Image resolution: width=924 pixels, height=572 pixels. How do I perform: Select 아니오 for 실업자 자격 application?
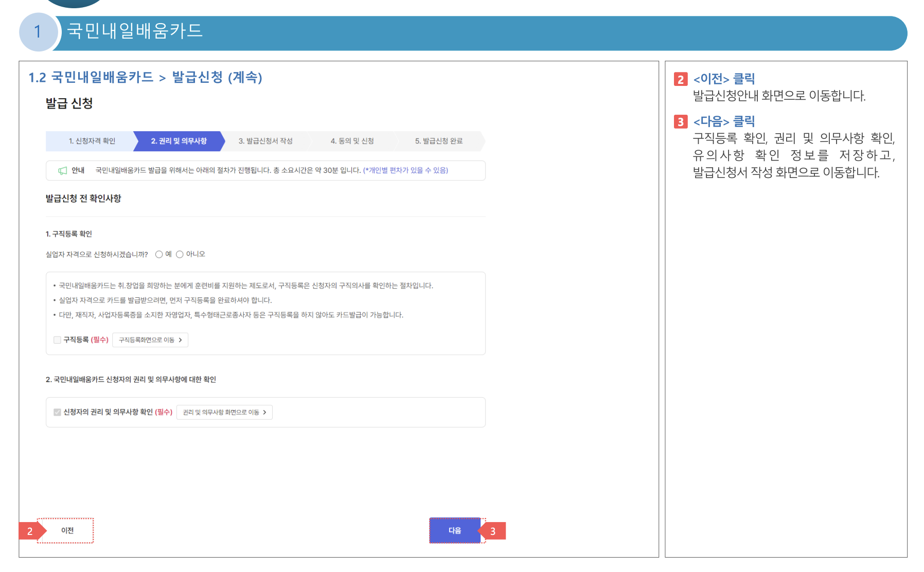[180, 254]
